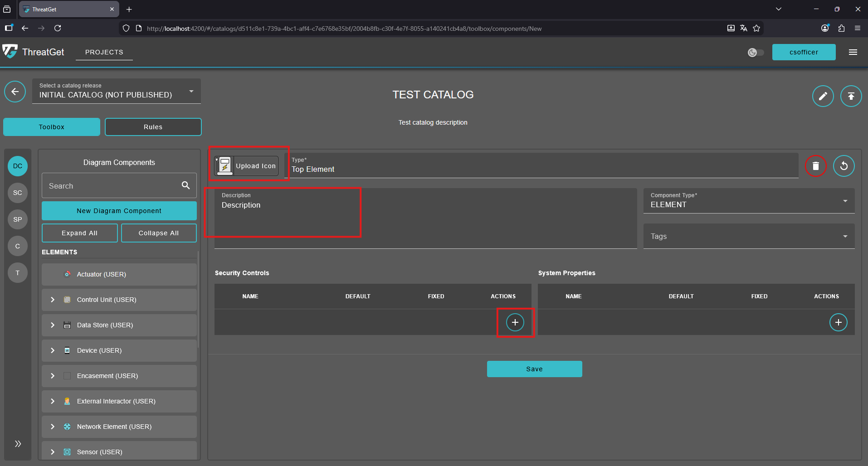
Task: Open the PROJECTS menu
Action: (x=104, y=52)
